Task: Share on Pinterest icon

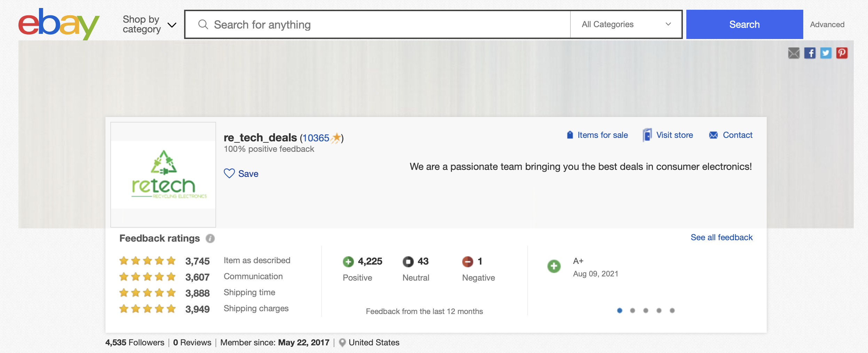Action: [x=842, y=53]
